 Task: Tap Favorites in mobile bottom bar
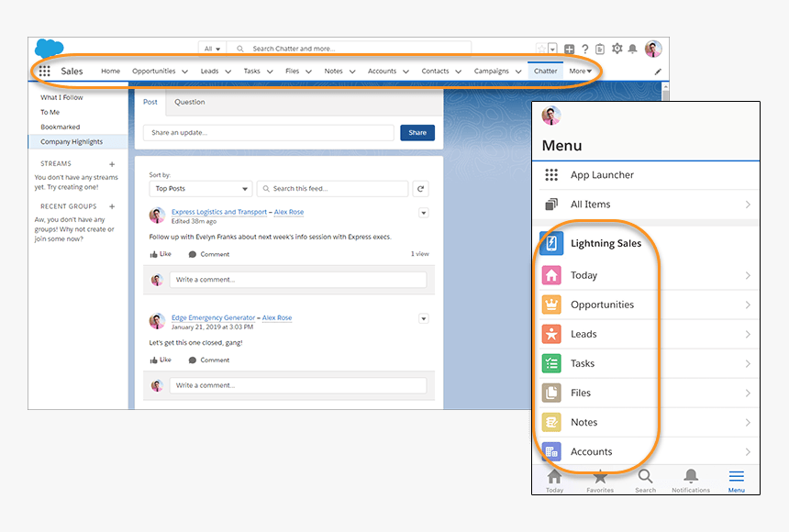tap(600, 481)
